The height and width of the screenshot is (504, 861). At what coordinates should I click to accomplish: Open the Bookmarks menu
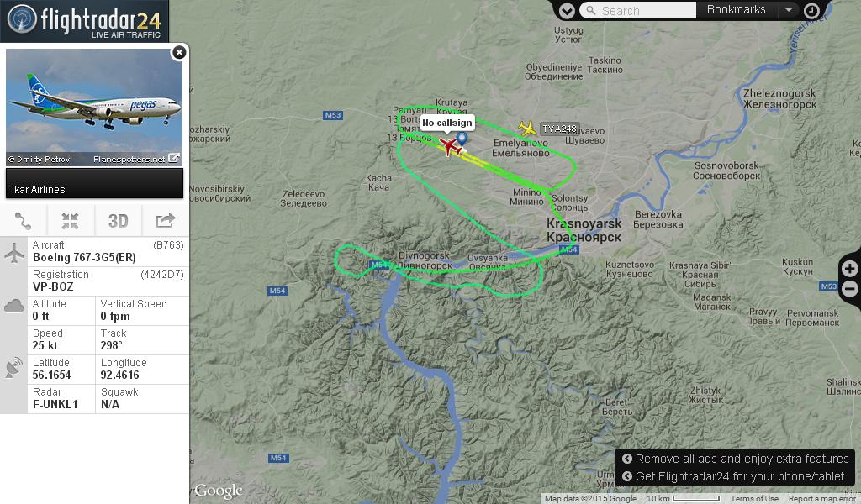[x=737, y=10]
